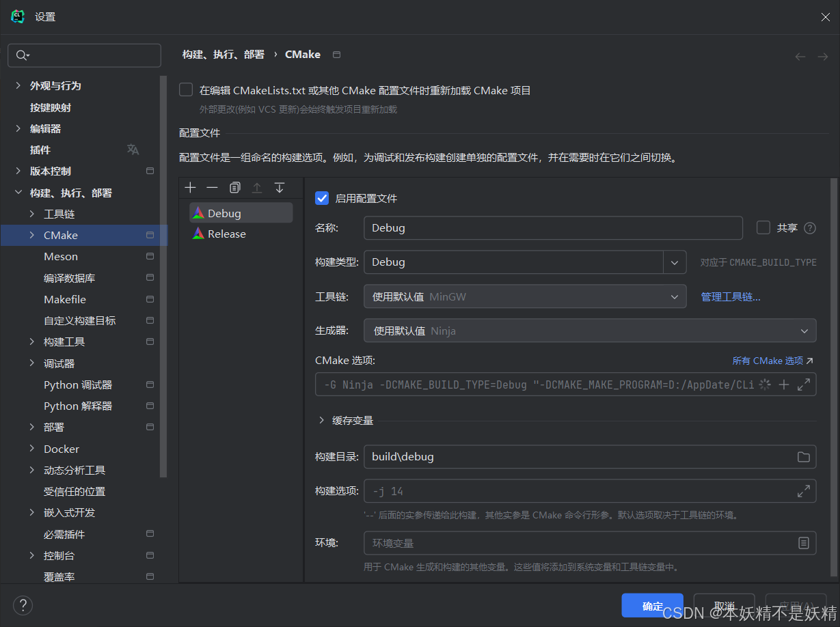
Task: Click the plus icon in CMake 选项 field
Action: pos(784,385)
